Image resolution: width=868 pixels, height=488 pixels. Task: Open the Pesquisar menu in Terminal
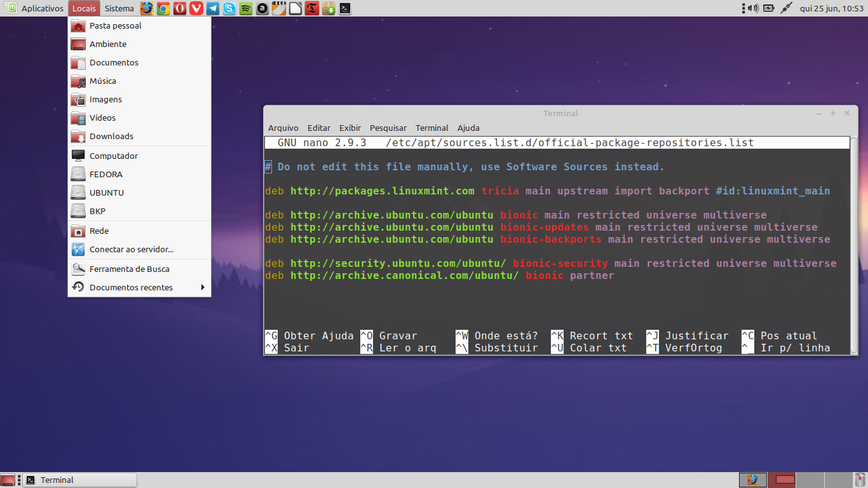pyautogui.click(x=388, y=128)
